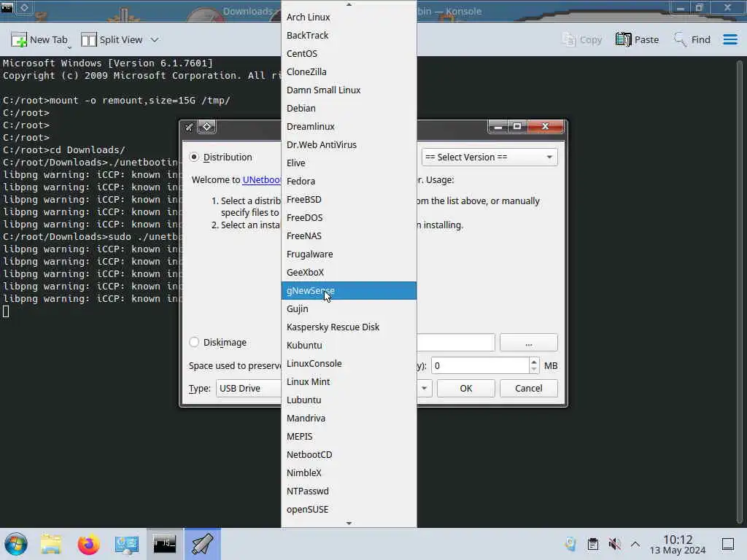Open Find in Konsole toolbar
The image size is (747, 560).
[692, 39]
